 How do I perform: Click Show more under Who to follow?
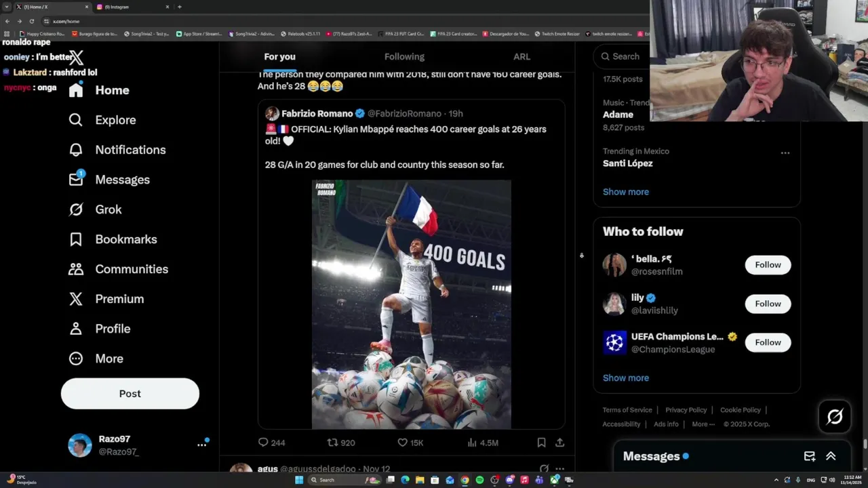click(x=626, y=378)
